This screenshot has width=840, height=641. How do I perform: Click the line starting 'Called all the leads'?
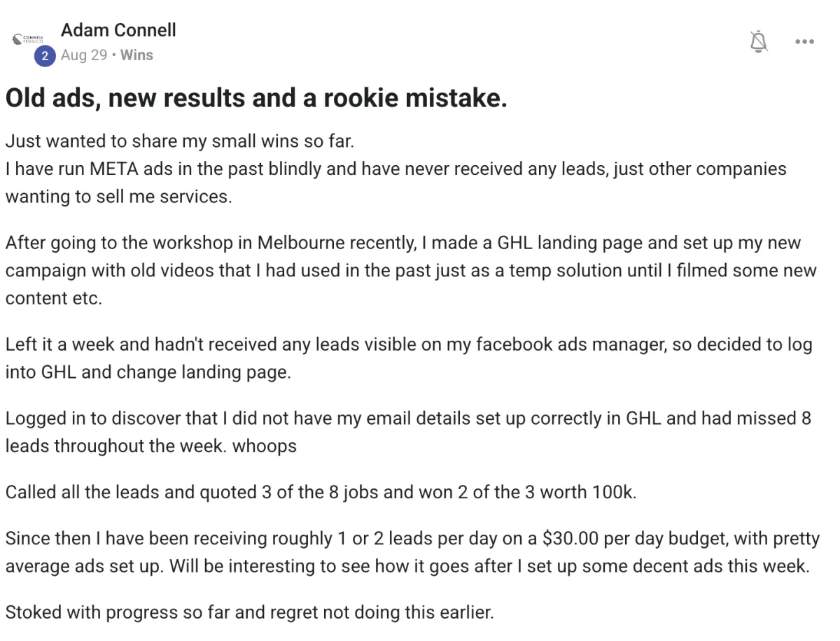click(x=321, y=492)
